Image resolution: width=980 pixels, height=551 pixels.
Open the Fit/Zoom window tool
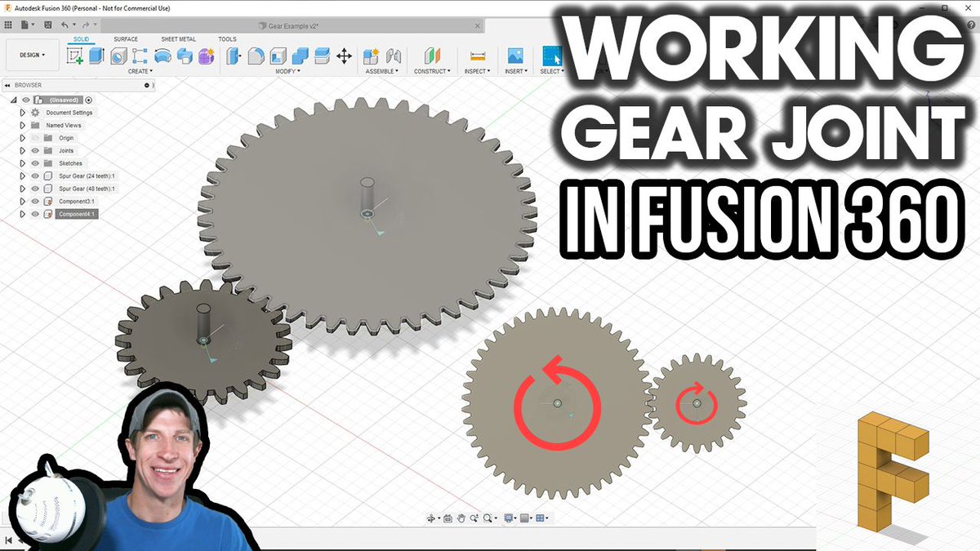[488, 518]
